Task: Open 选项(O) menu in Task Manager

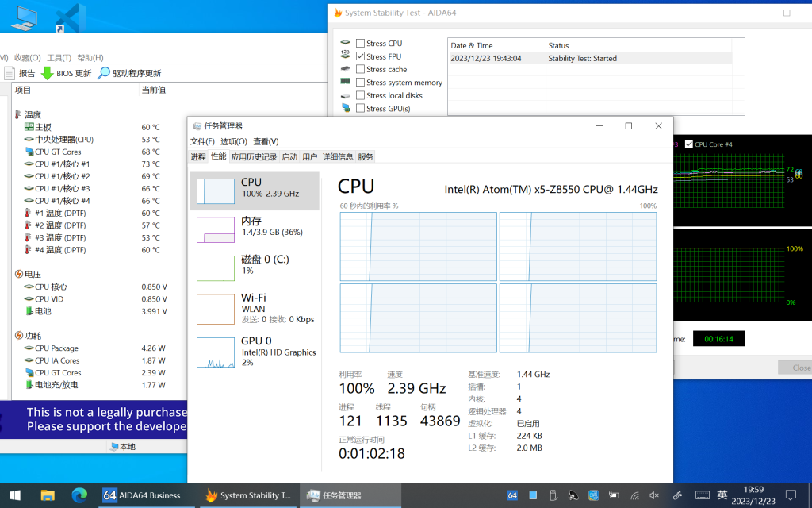Action: click(x=234, y=141)
